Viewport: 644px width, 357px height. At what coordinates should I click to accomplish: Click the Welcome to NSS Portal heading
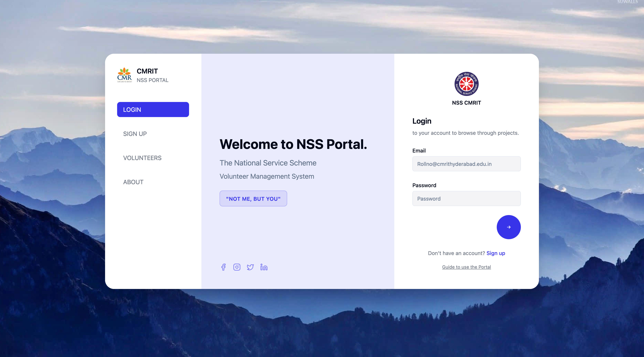(x=293, y=144)
